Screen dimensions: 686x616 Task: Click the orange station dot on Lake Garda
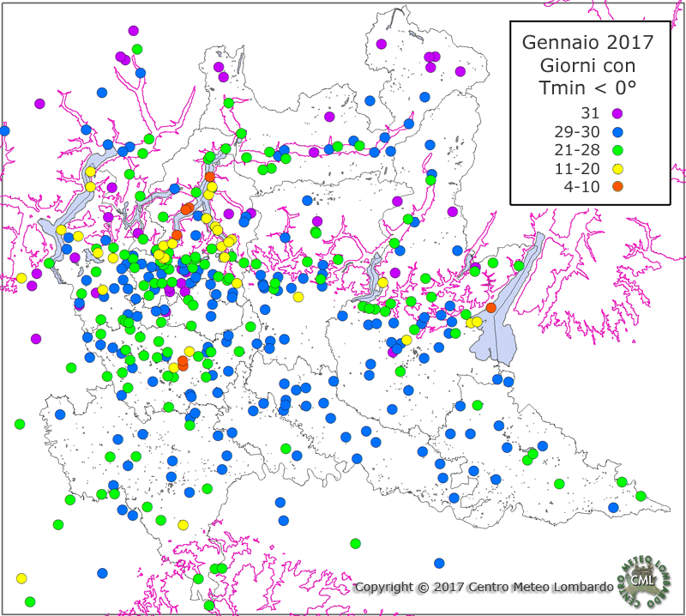[x=490, y=308]
